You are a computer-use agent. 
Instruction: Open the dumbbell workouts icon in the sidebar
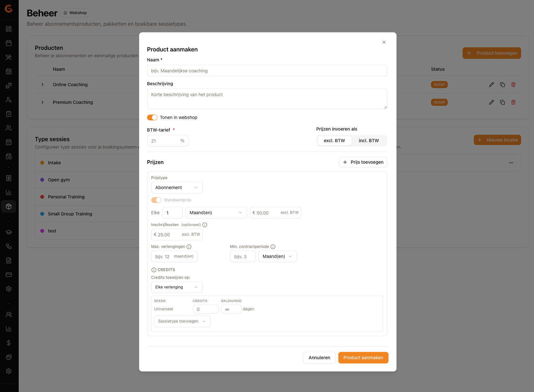click(9, 86)
